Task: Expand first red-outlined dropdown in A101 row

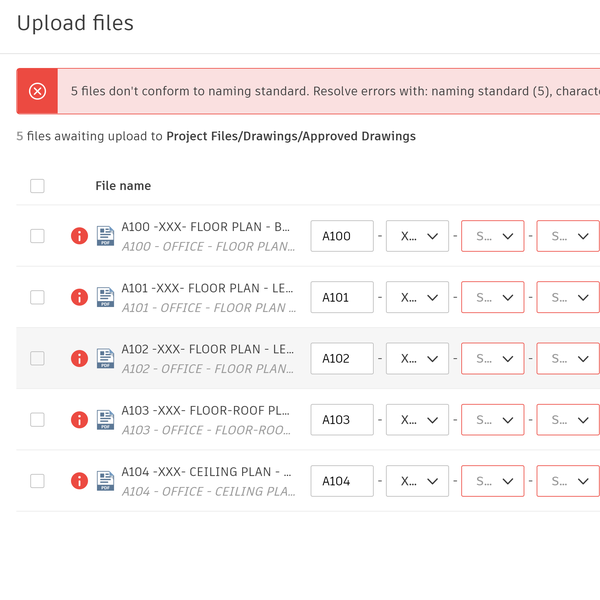Action: click(x=492, y=297)
